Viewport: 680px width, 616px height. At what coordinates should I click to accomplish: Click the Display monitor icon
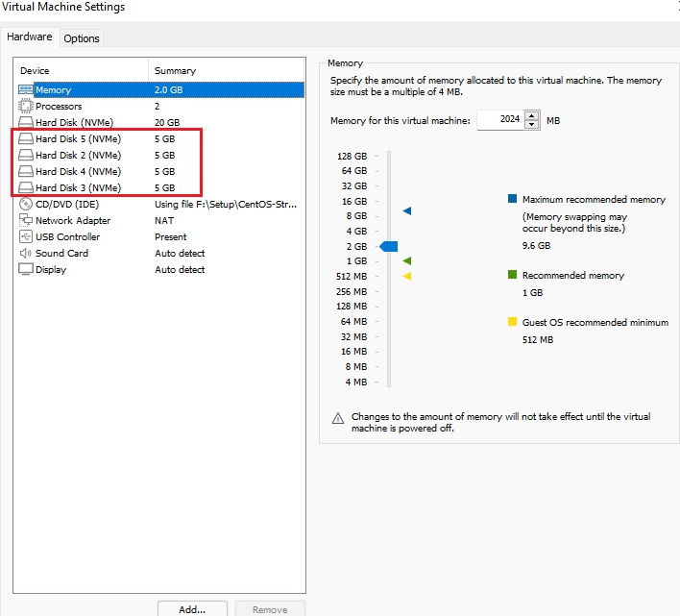[26, 270]
